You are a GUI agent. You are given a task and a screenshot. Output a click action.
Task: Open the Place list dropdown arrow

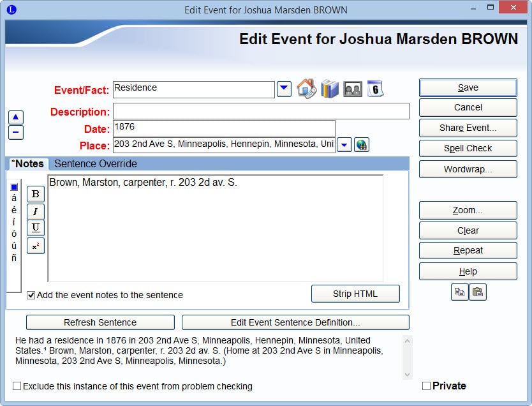344,145
